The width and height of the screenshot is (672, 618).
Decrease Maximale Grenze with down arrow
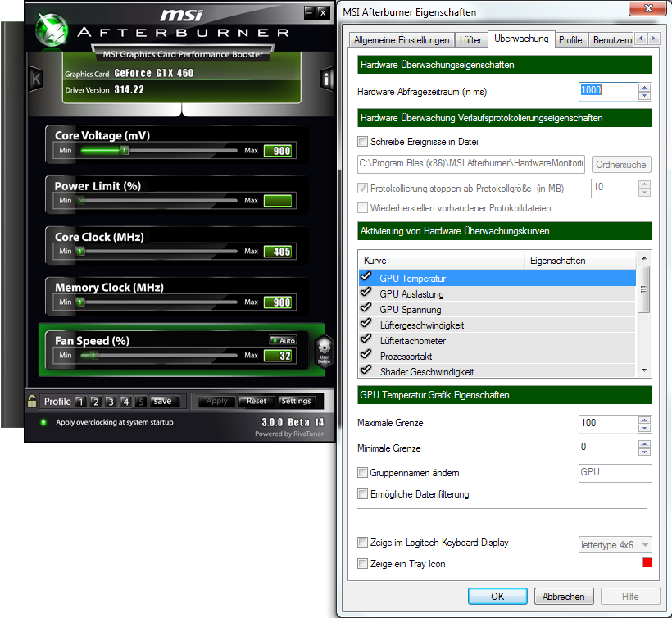[645, 428]
